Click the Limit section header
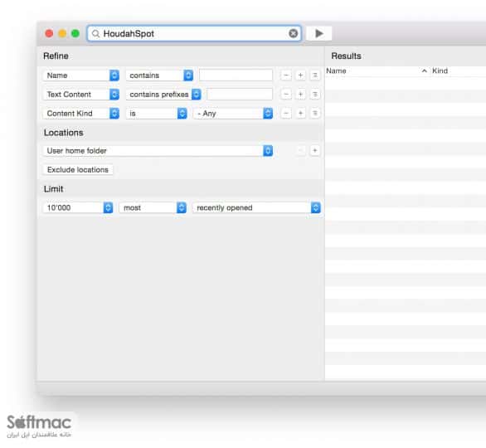This screenshot has width=486, height=448. (x=54, y=189)
